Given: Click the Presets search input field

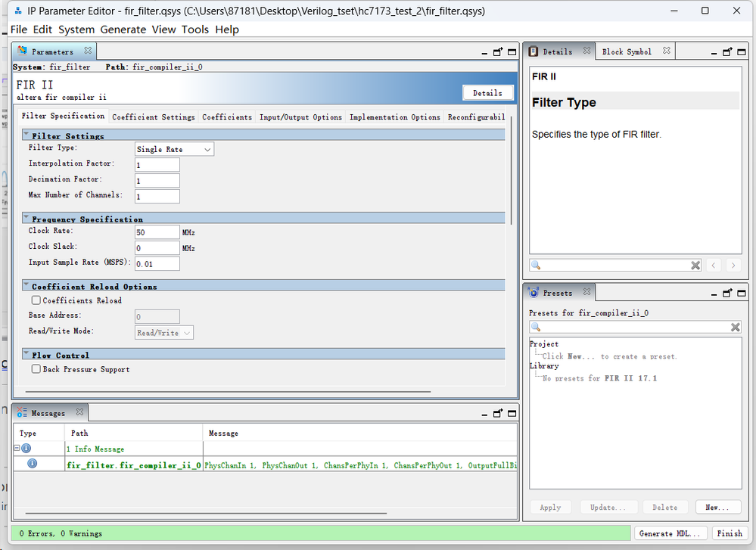Looking at the screenshot, I should pyautogui.click(x=636, y=328).
